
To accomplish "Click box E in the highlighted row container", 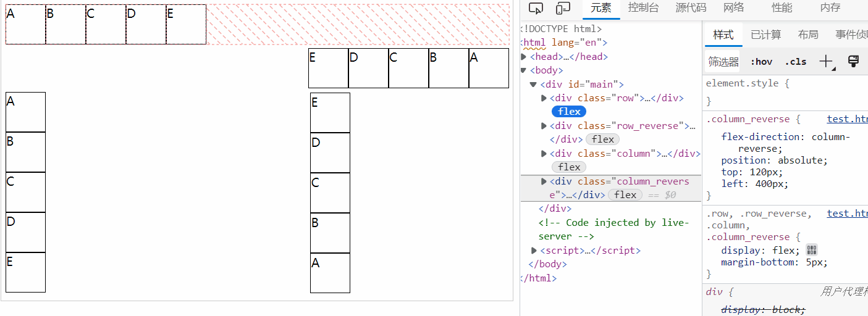I will tap(186, 25).
